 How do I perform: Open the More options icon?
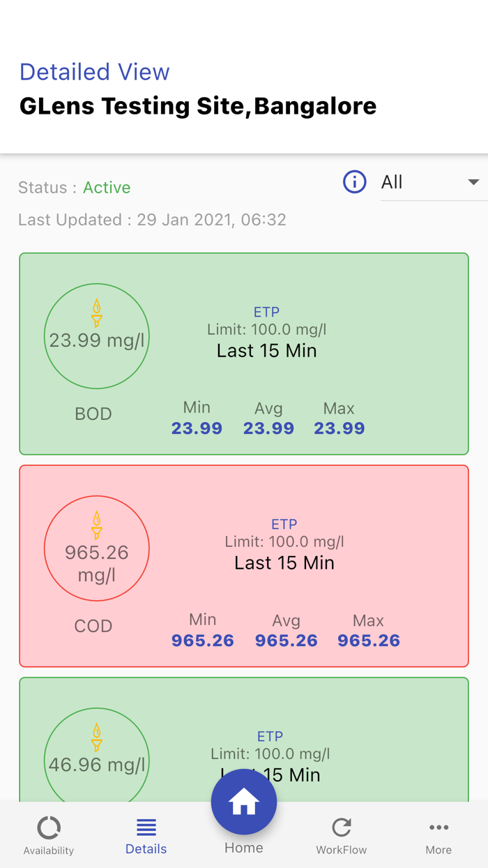[439, 828]
